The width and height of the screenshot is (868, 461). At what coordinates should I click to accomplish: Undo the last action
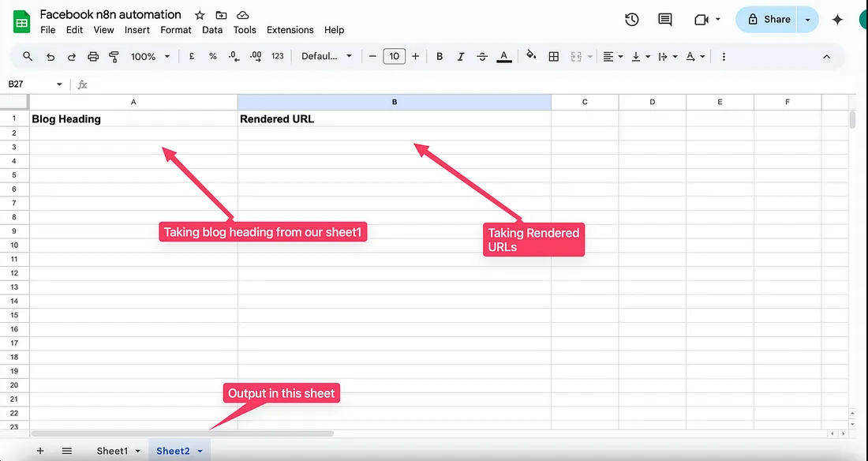[51, 57]
